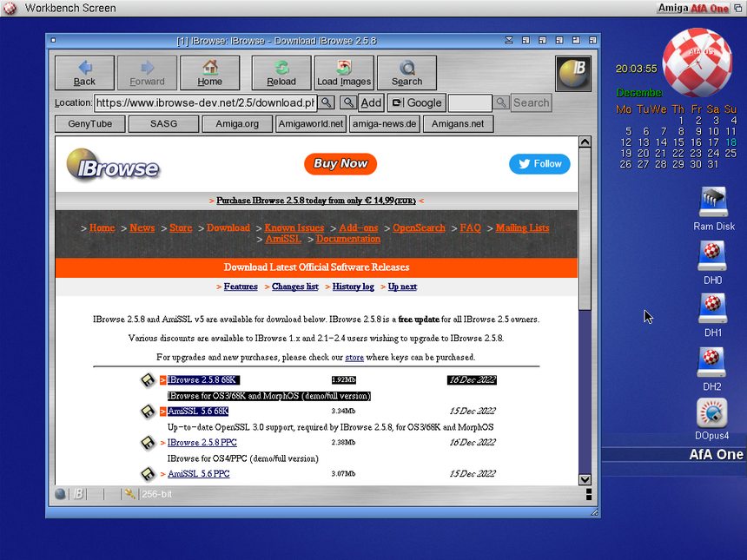Click the FAQ navigation link
747x560 pixels.
click(470, 227)
